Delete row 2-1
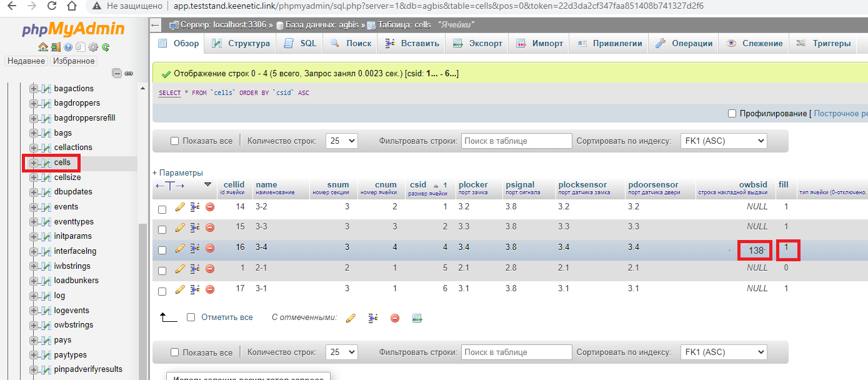Image resolution: width=868 pixels, height=380 pixels. (x=210, y=269)
